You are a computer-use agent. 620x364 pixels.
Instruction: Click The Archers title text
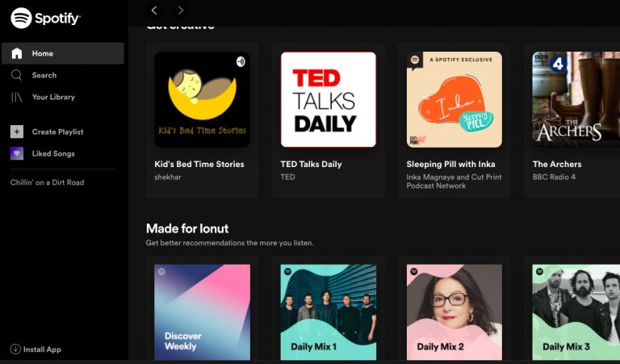click(x=557, y=164)
